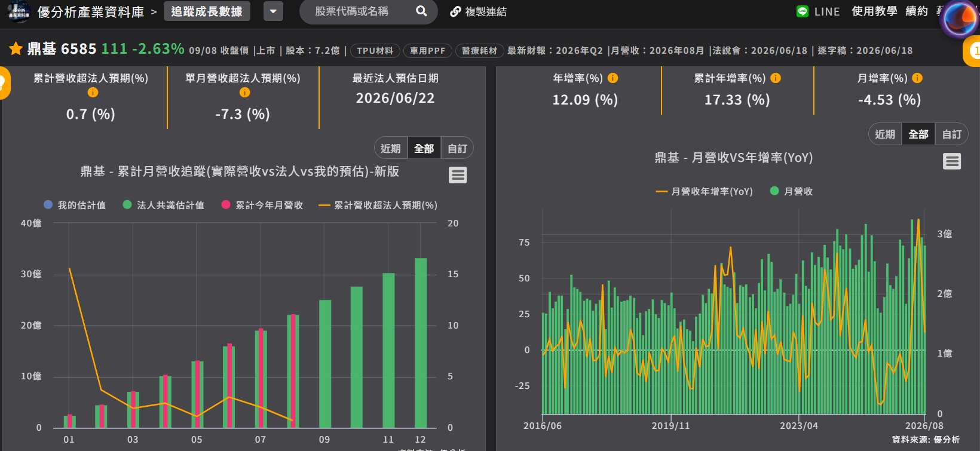Click info icon beside 年增率(%)

(612, 78)
